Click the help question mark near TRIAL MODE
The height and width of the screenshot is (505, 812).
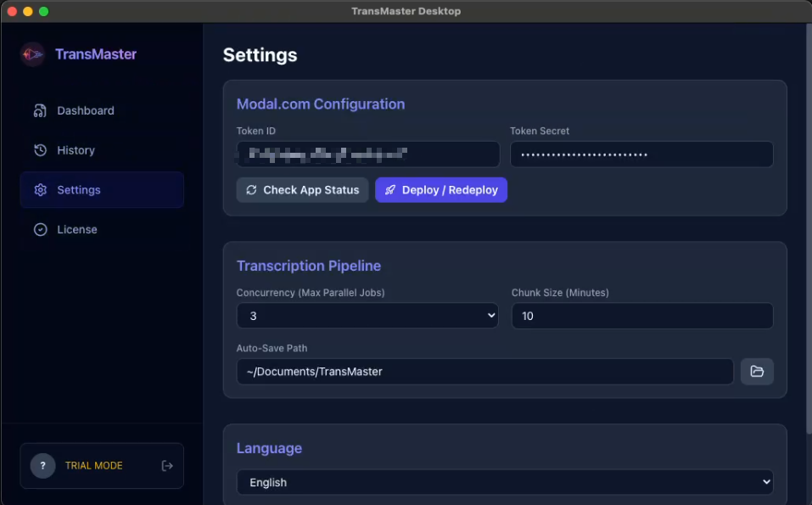(43, 465)
